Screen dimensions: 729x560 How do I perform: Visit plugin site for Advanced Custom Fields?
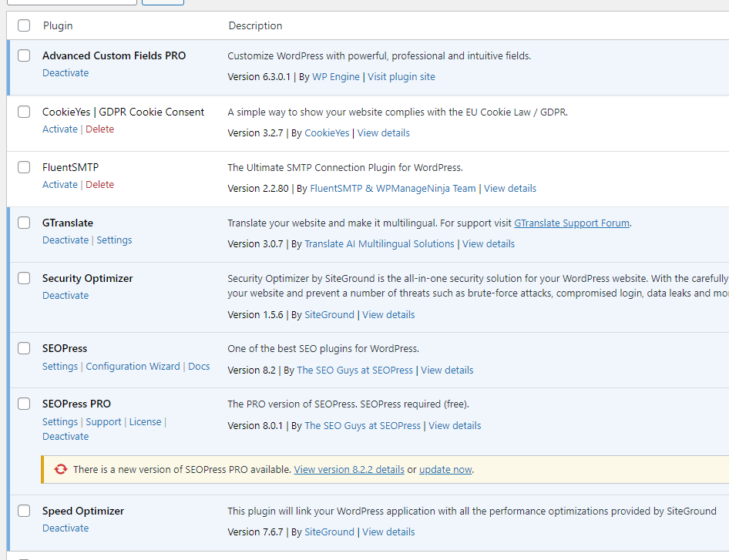pos(401,77)
